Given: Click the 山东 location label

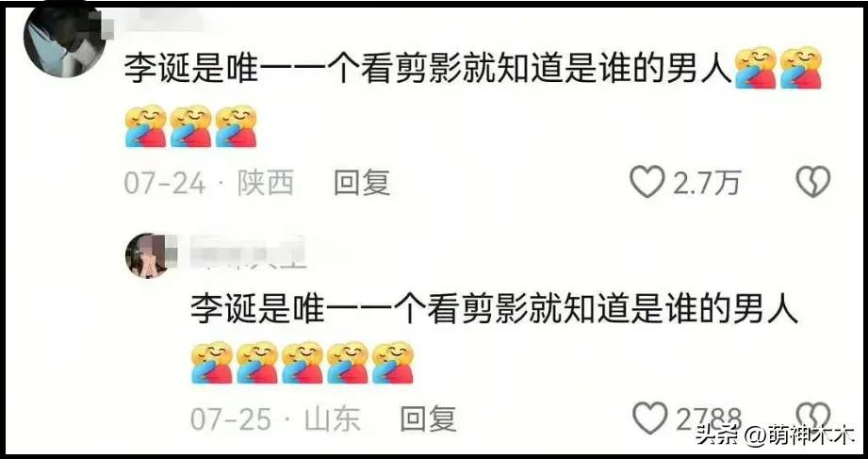Looking at the screenshot, I should click(332, 419).
